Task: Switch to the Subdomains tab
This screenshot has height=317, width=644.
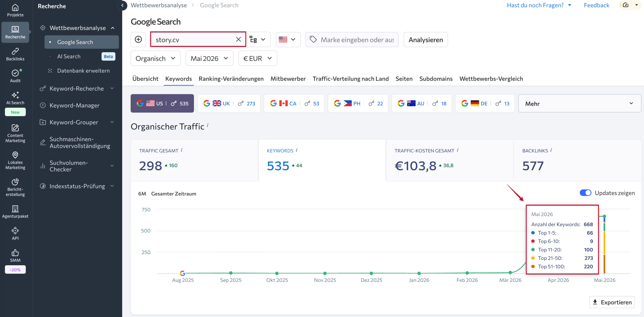Action: point(436,79)
